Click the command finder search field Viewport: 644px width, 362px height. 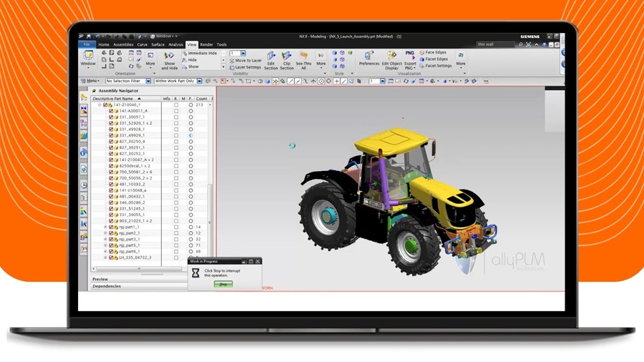point(495,44)
